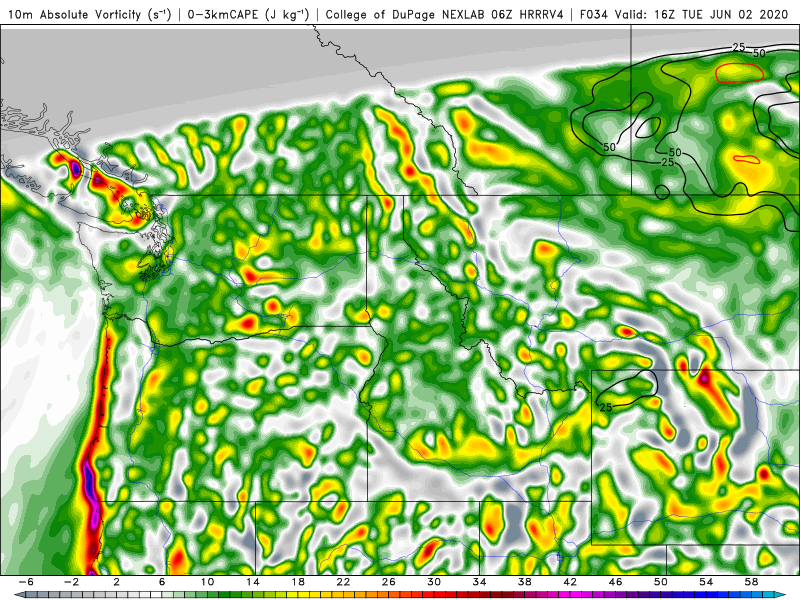The image size is (800, 600).
Task: Click the 30 colorbar label
Action: (434, 582)
